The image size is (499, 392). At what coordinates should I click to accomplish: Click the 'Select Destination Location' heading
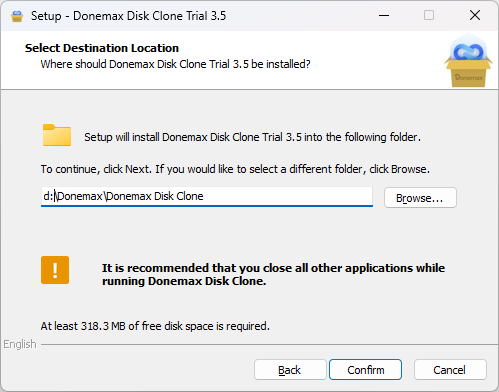[x=102, y=48]
